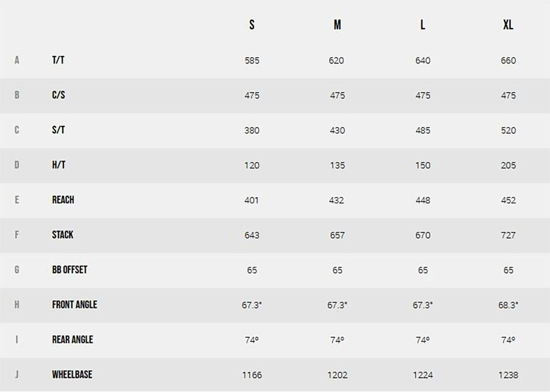Select the H/T row label
550x392 pixels.
(59, 165)
